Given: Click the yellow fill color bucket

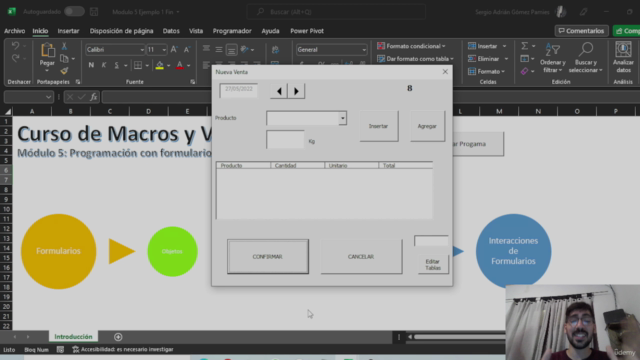Looking at the screenshot, I should coord(160,65).
